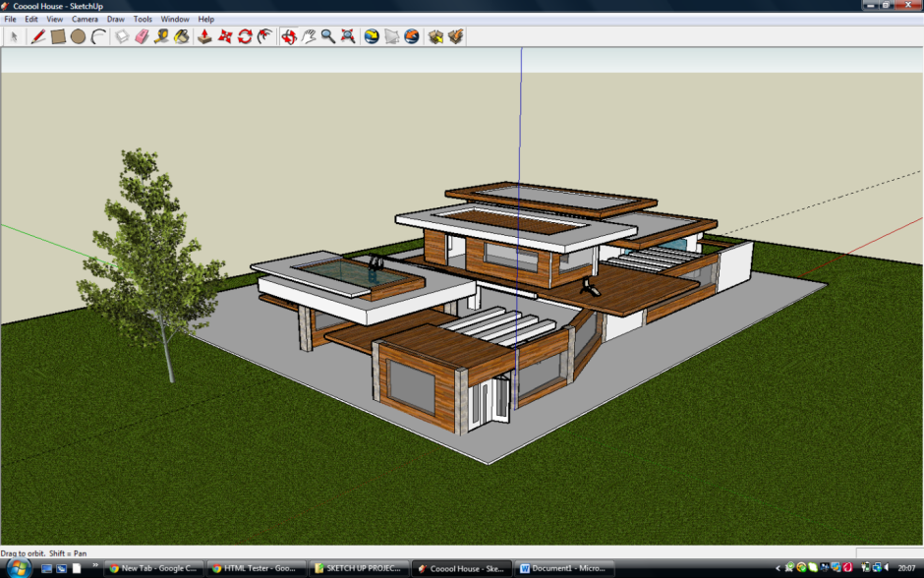Select the Circle drawing tool
The image size is (924, 578).
pos(78,36)
